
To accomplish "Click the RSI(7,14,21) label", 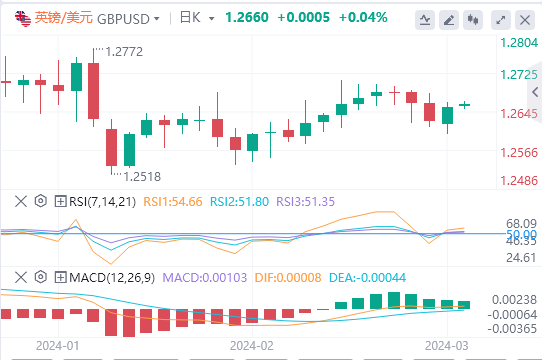I will 102,202.
